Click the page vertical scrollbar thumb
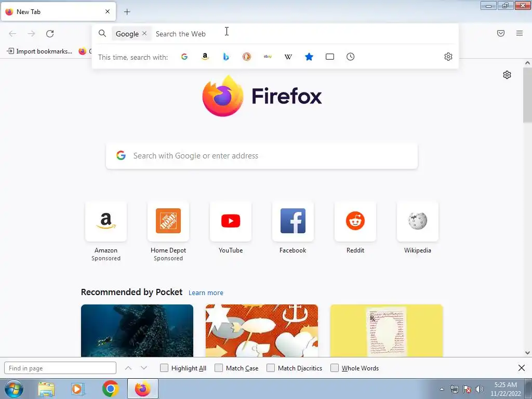Viewport: 532px width, 399px height. pyautogui.click(x=527, y=95)
